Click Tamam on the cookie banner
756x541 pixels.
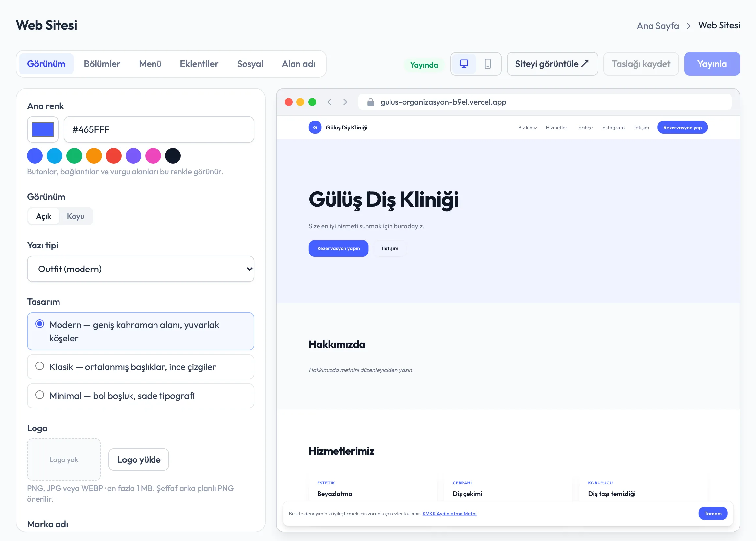click(x=713, y=513)
